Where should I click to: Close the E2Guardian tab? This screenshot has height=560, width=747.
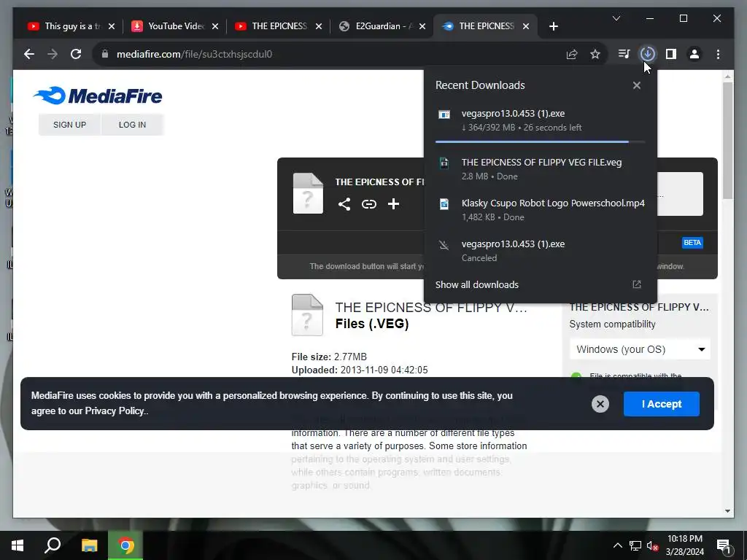[x=422, y=27]
